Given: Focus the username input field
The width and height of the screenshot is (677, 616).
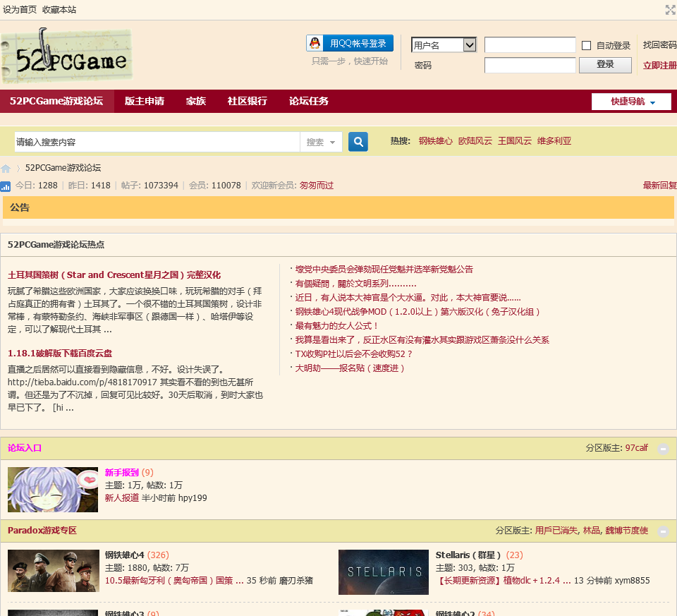Looking at the screenshot, I should click(530, 45).
